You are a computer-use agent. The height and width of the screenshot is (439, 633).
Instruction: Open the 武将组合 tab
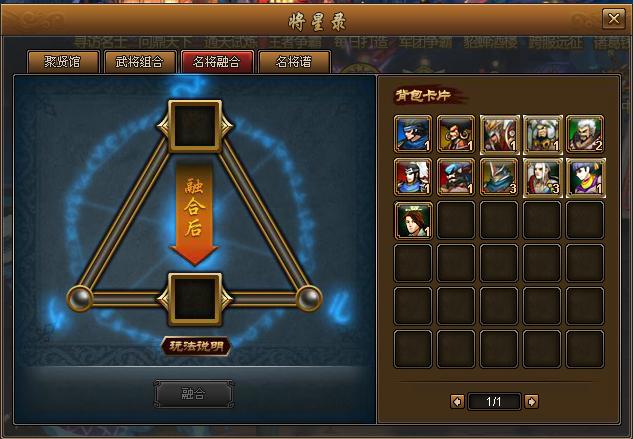point(140,62)
